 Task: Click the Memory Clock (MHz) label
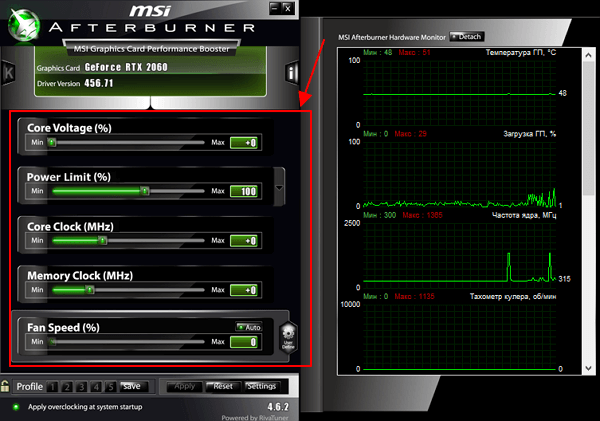coord(80,276)
